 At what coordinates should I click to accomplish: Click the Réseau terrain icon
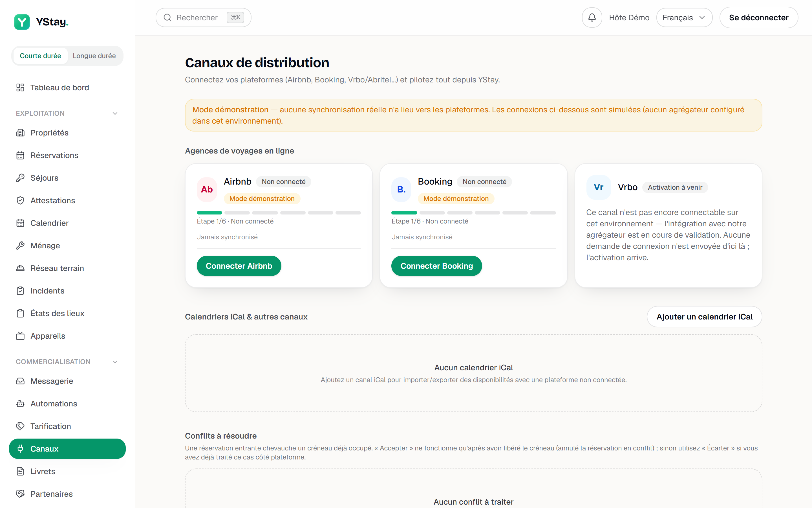click(20, 268)
